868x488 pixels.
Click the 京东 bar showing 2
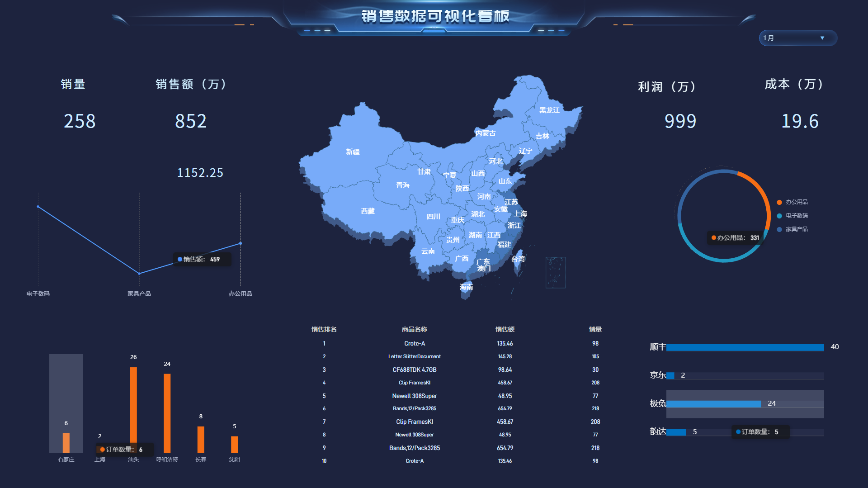(670, 376)
